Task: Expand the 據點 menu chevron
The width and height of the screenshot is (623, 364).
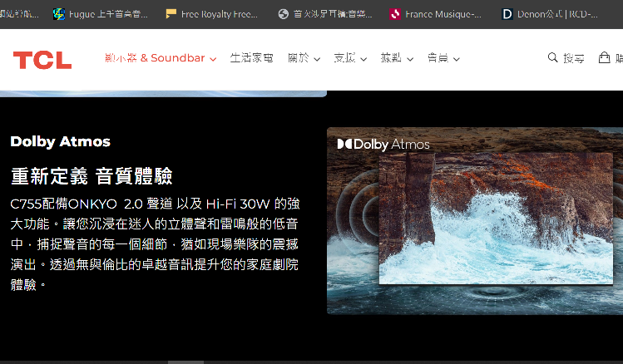Action: click(x=410, y=59)
